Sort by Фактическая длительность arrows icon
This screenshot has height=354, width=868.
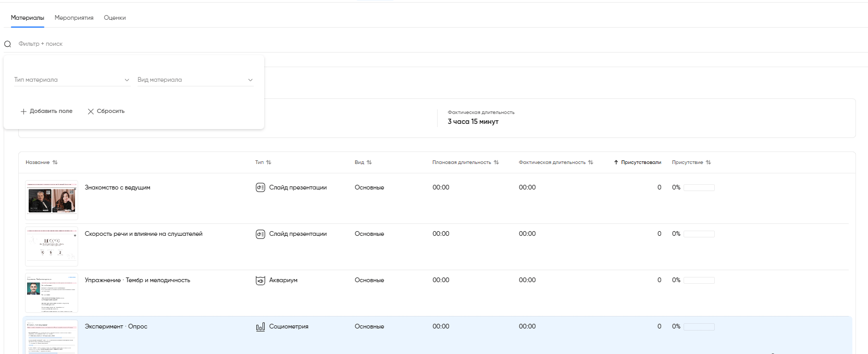[x=591, y=162]
